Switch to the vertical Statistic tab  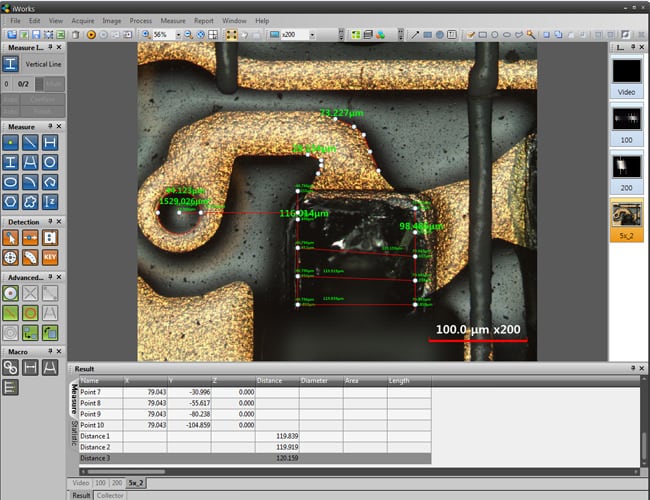pos(73,432)
